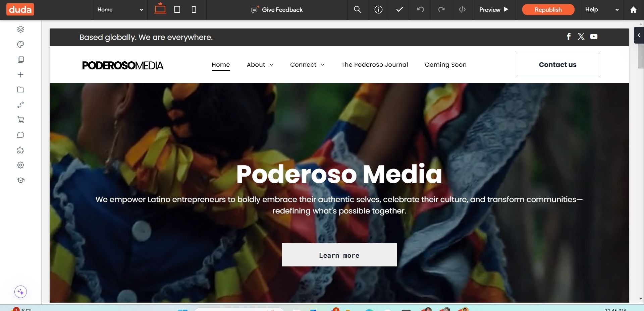Viewport: 644px width, 311px height.
Task: Open the Duda University graduation cap icon
Action: [x=20, y=180]
